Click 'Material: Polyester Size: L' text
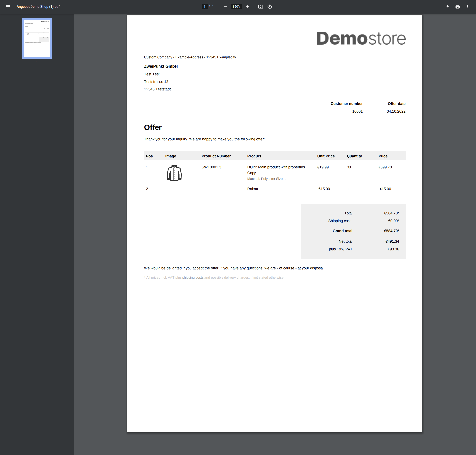The image size is (476, 455). (267, 179)
